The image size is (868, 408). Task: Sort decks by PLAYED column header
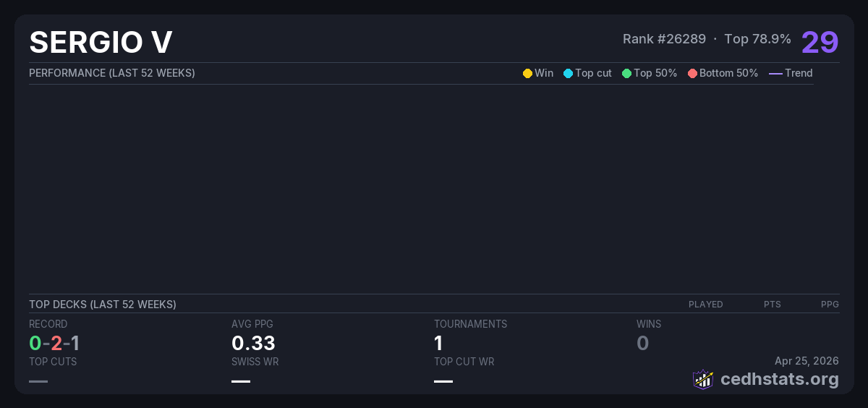click(705, 305)
